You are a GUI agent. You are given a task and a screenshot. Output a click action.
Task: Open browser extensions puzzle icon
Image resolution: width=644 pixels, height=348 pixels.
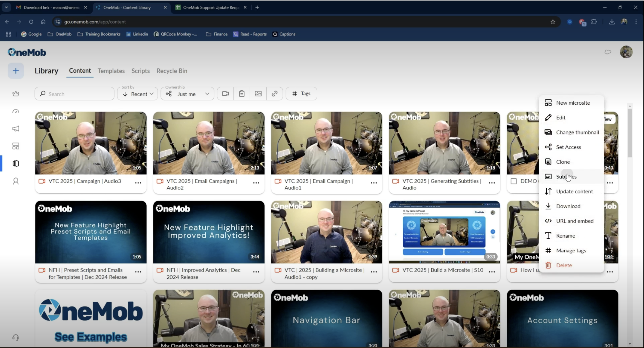point(594,22)
